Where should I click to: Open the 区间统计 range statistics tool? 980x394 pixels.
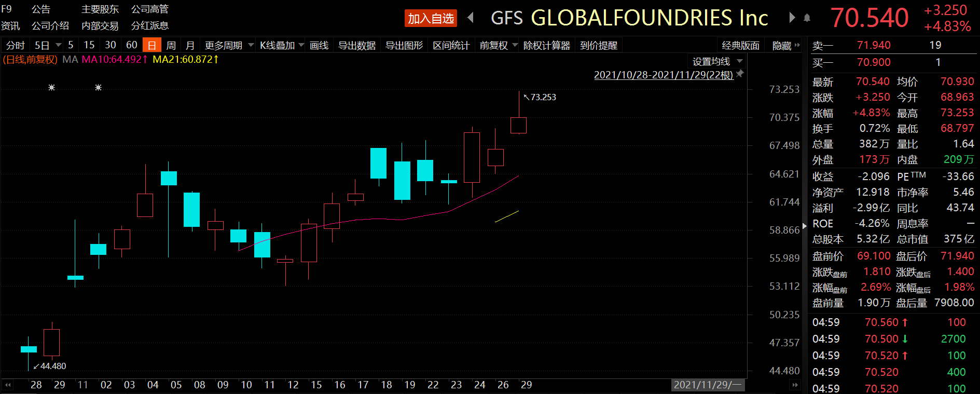point(451,45)
